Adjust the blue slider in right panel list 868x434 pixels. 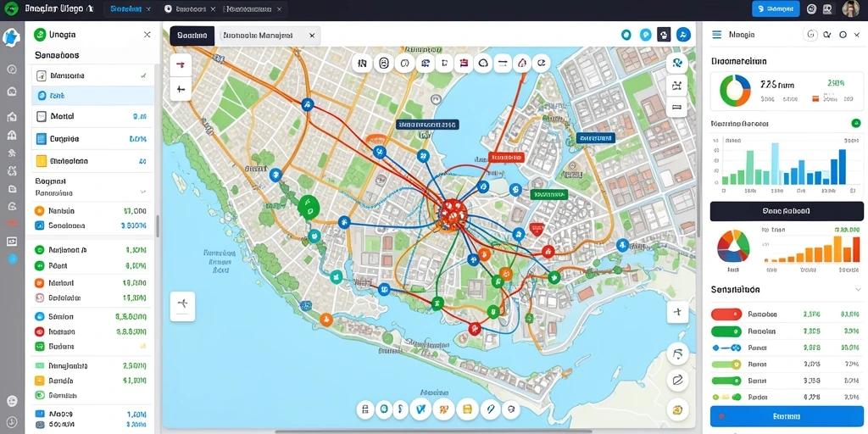coord(726,348)
